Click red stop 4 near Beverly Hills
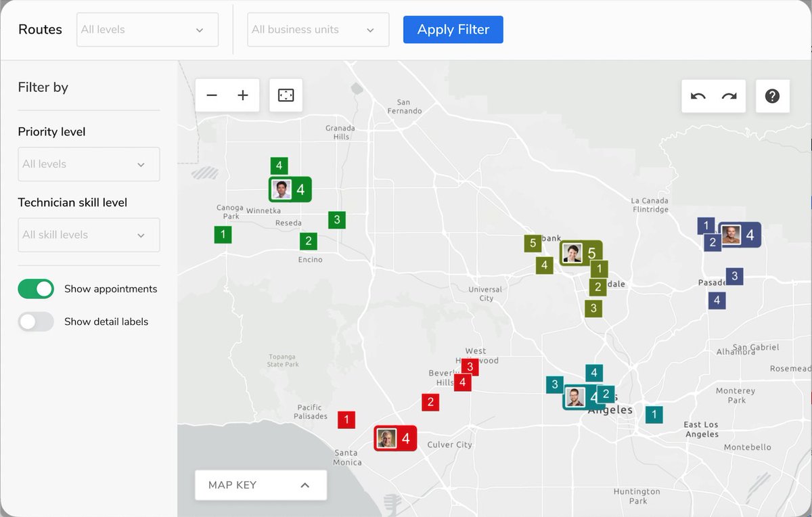Image resolution: width=812 pixels, height=517 pixels. pos(462,382)
